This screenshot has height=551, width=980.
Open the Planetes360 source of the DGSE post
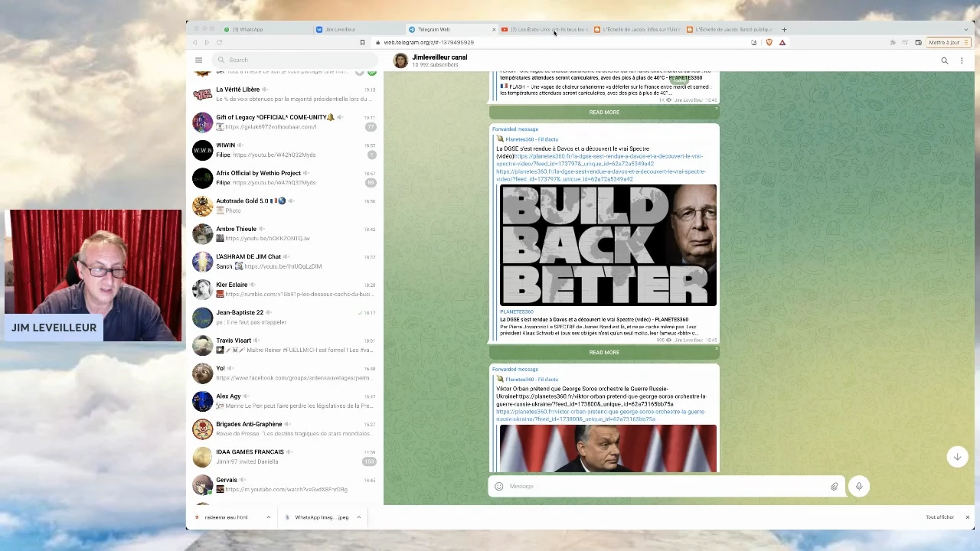[531, 139]
